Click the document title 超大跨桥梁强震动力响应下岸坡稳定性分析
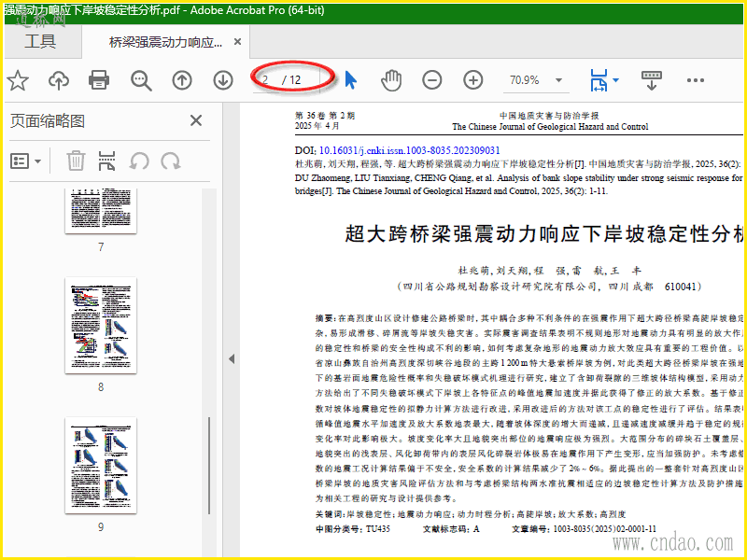Screen dimensions: 747x560 click(545, 234)
